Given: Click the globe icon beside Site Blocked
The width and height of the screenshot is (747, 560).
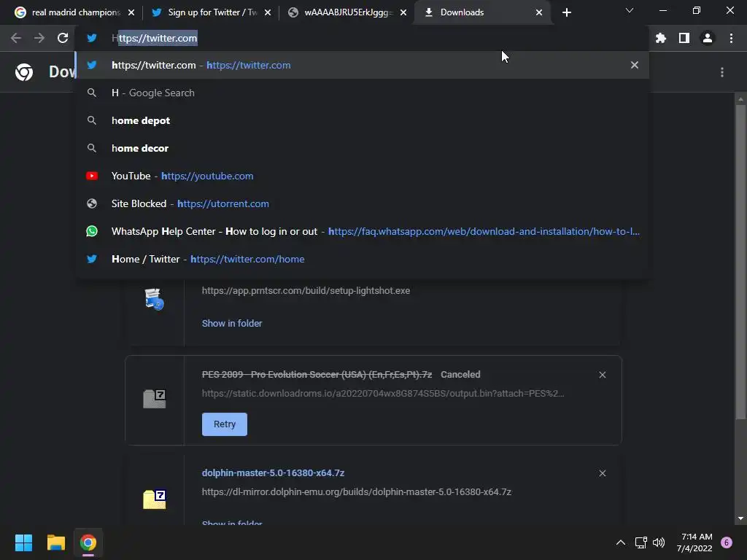Looking at the screenshot, I should pyautogui.click(x=92, y=203).
